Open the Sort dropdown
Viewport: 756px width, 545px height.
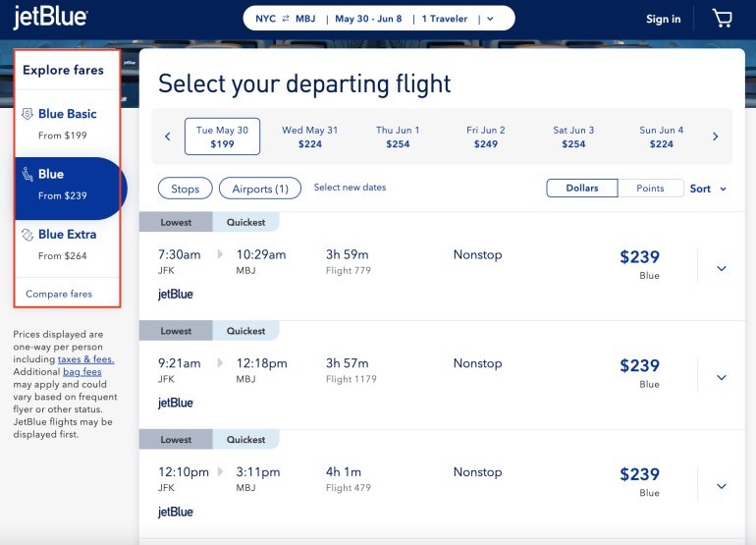tap(708, 189)
